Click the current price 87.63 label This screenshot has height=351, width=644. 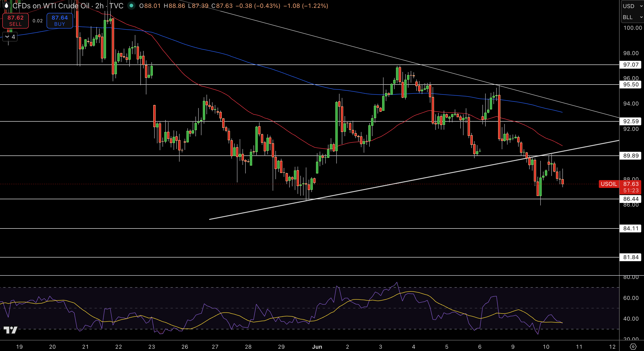click(x=631, y=184)
